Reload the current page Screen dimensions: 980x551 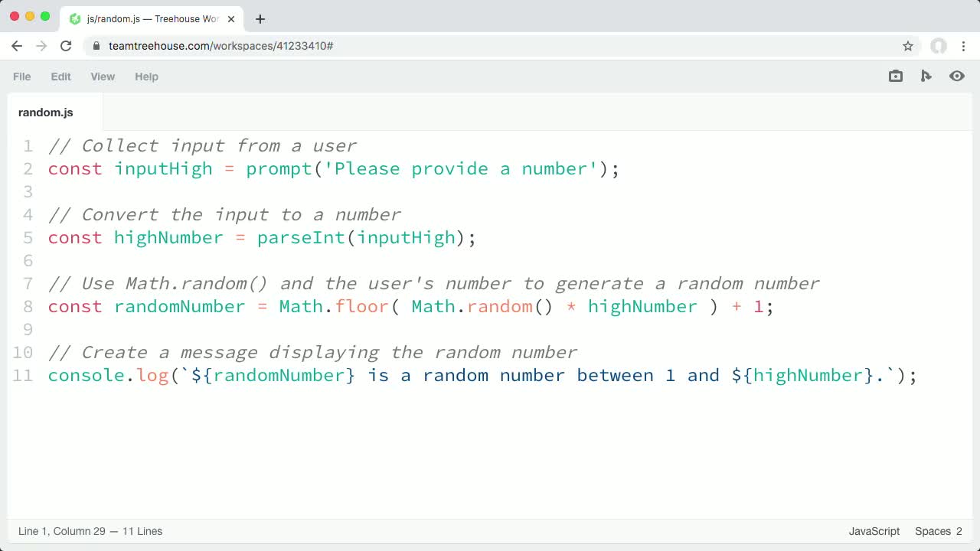(x=66, y=46)
